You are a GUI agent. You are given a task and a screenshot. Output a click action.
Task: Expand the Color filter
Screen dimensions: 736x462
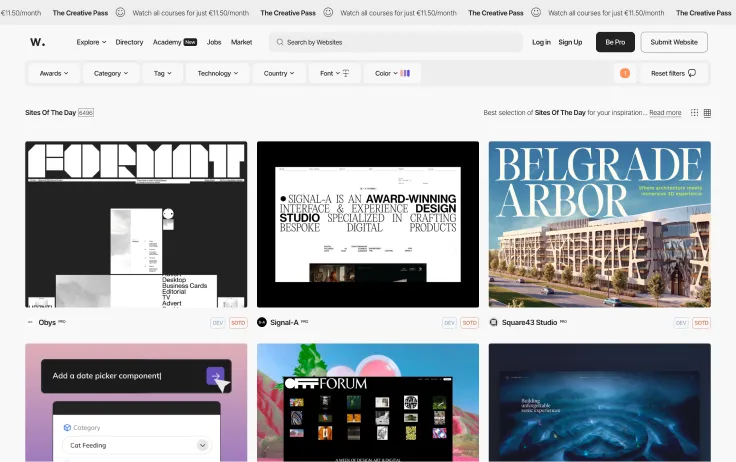(392, 73)
